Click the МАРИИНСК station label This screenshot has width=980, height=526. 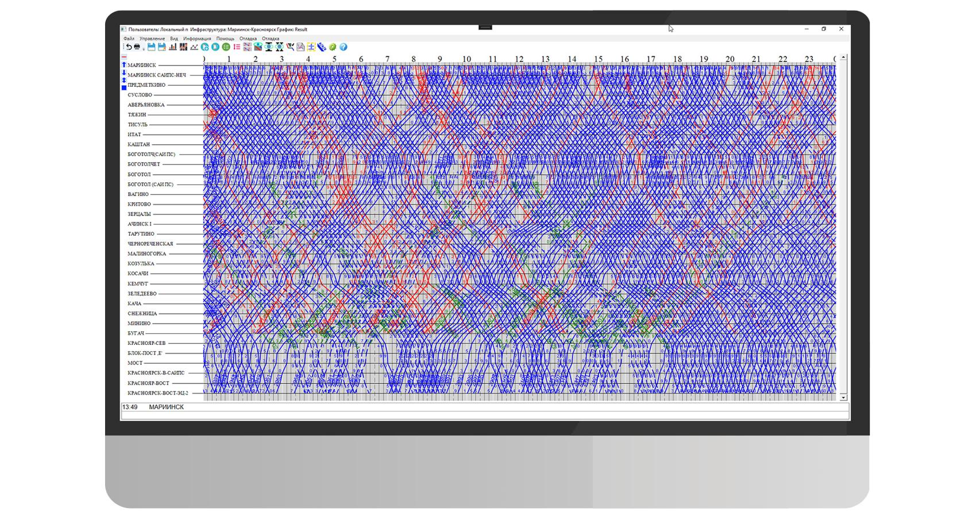[141, 66]
